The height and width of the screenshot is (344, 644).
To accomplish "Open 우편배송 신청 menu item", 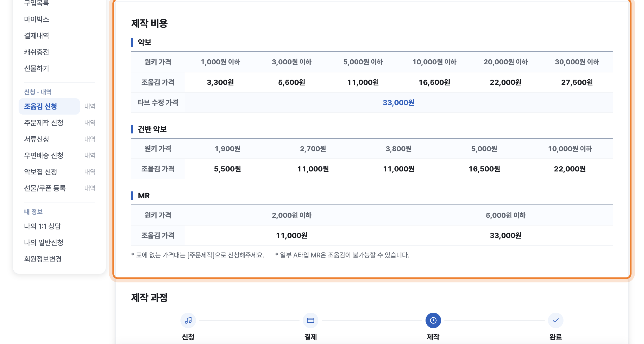I will [x=44, y=155].
